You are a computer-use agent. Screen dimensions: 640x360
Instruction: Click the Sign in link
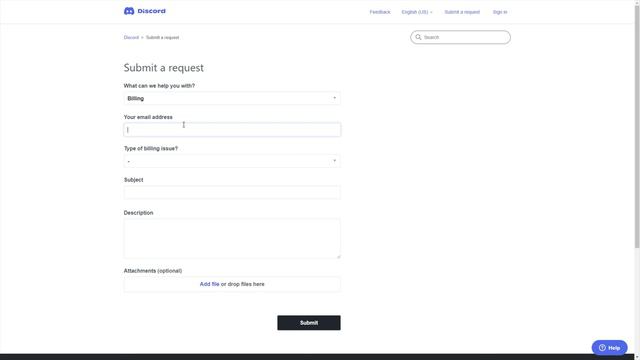coord(500,12)
